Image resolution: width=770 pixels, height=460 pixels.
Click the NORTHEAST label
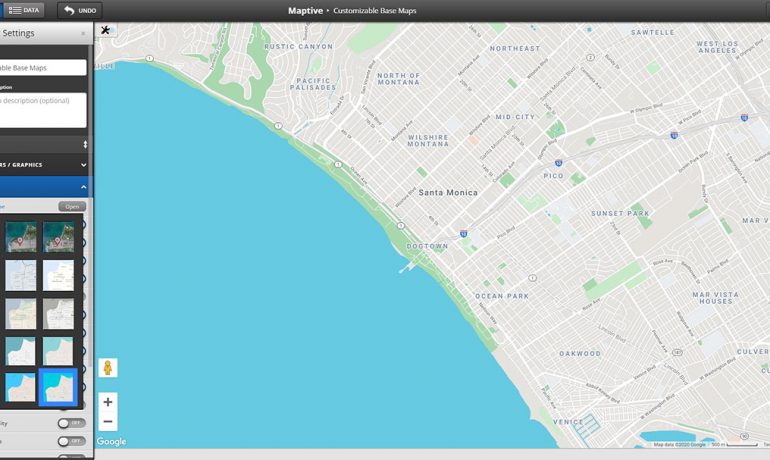coord(515,49)
